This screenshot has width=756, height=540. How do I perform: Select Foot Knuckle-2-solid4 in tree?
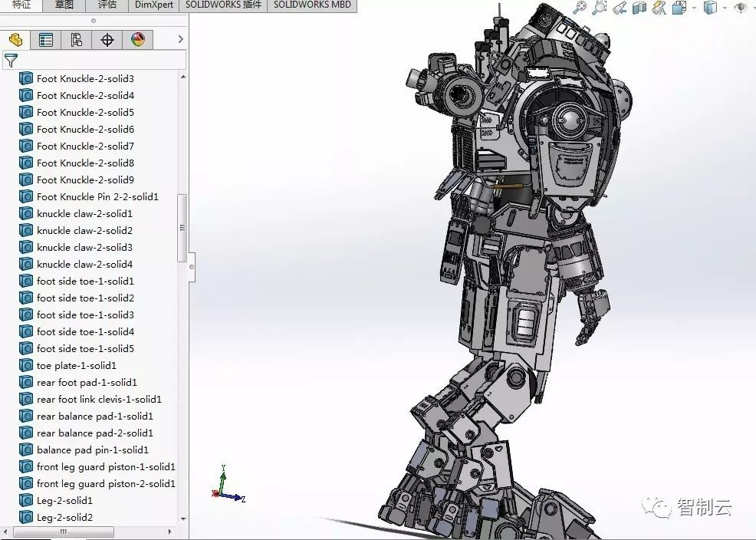[85, 95]
